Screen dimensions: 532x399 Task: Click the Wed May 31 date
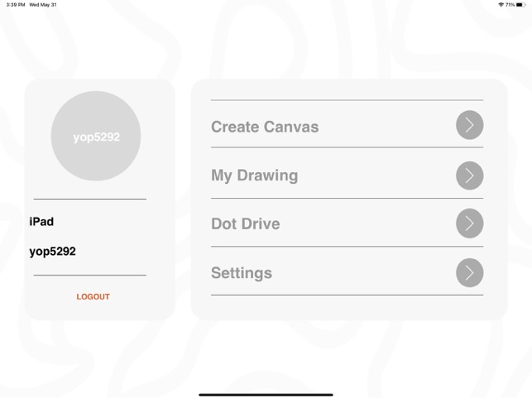tap(42, 4)
